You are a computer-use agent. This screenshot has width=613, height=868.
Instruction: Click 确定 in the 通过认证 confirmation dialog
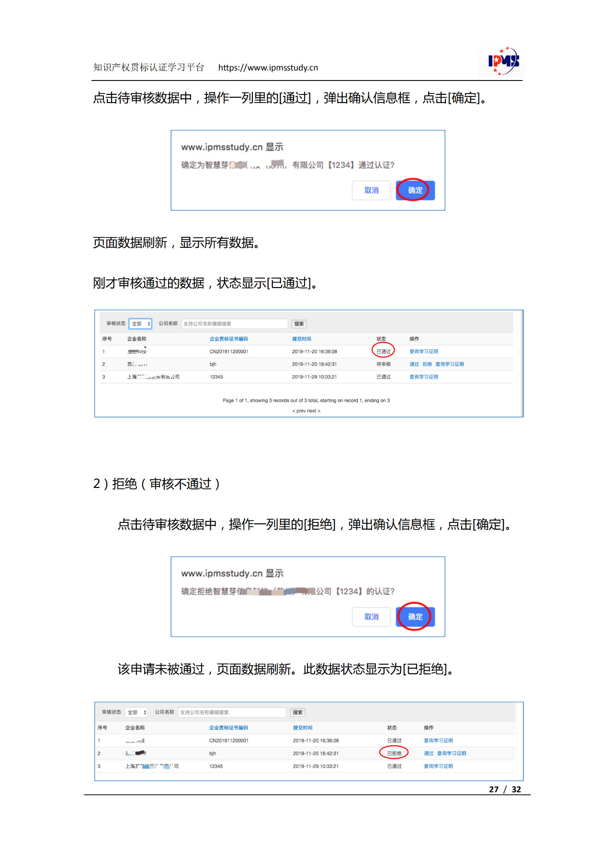coord(415,190)
